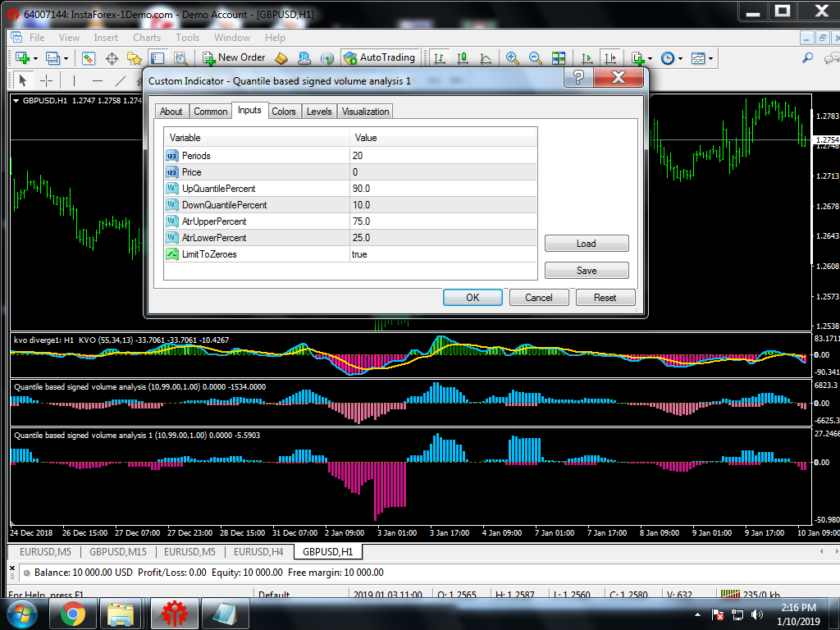This screenshot has width=840, height=630.
Task: Open the new chart dropdown arrow
Action: 34,59
